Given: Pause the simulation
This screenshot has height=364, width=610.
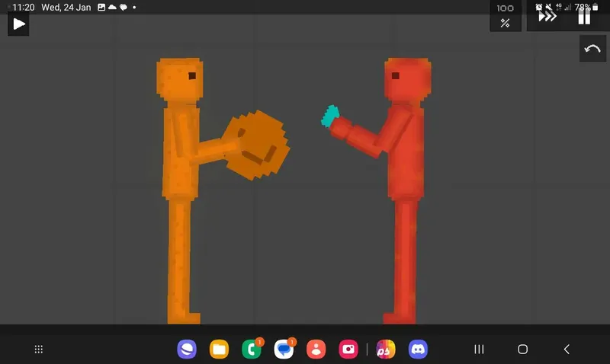Looking at the screenshot, I should click(584, 16).
